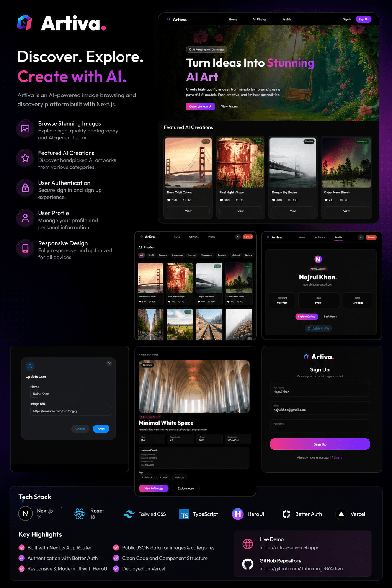Select the Vaporwave filter chip
The height and width of the screenshot is (588, 392).
click(x=207, y=255)
